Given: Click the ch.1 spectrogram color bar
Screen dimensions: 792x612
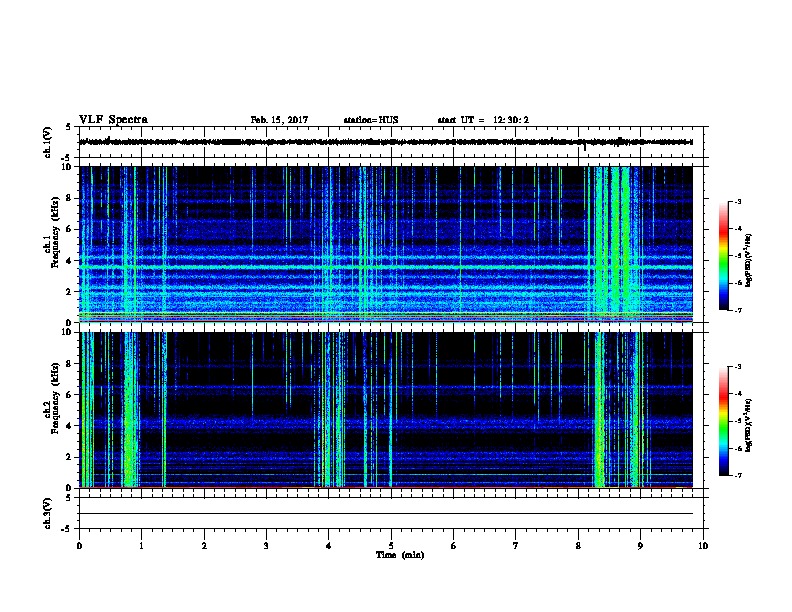Looking at the screenshot, I should click(x=723, y=256).
